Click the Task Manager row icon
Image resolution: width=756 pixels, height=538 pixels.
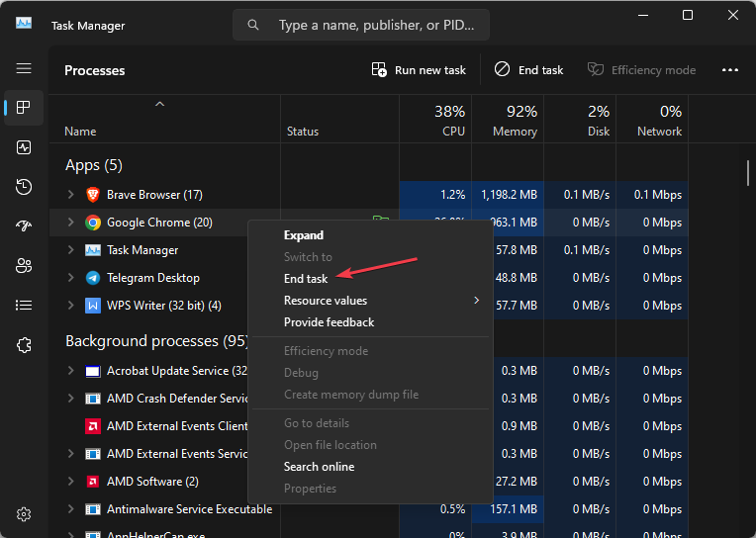click(93, 250)
